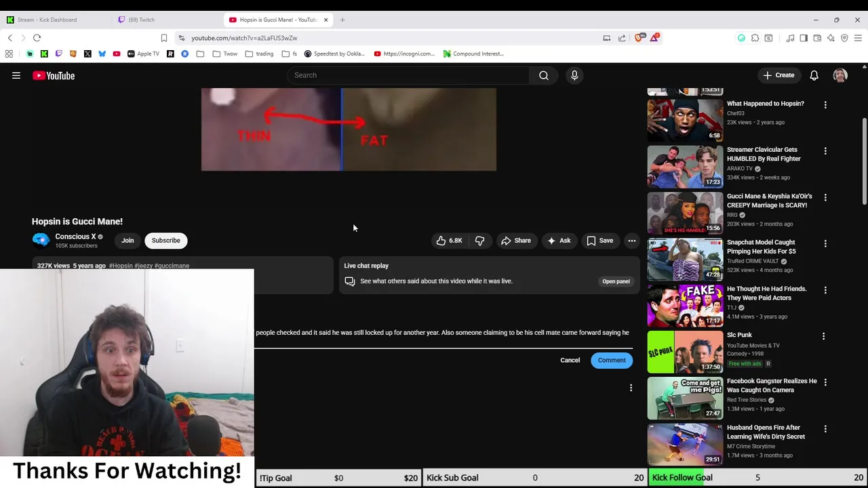Open the X bookmark in bookmarks bar
Viewport: 868px width, 488px height.
(x=87, y=54)
